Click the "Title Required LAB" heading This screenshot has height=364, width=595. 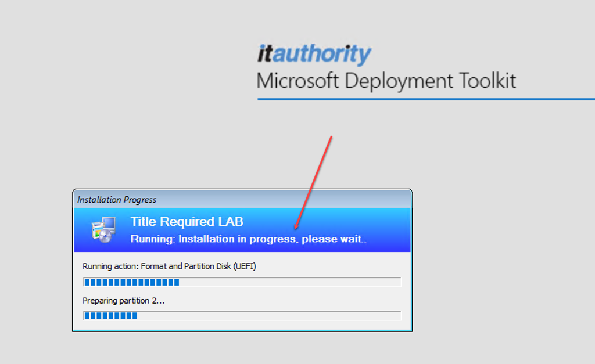click(x=187, y=221)
